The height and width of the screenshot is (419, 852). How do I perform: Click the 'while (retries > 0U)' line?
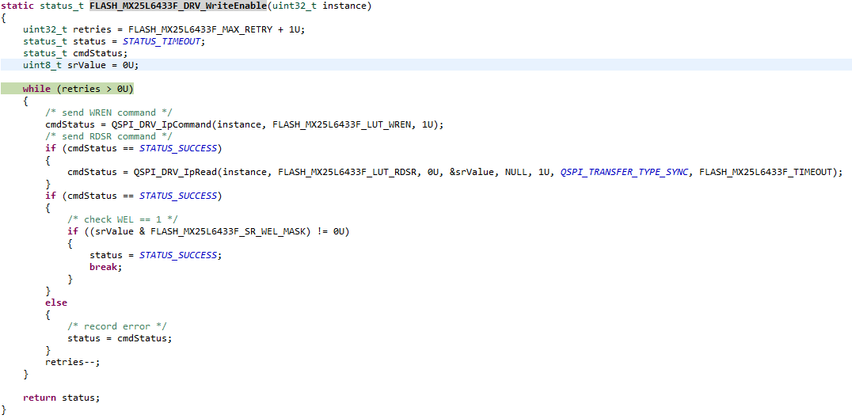[x=78, y=89]
